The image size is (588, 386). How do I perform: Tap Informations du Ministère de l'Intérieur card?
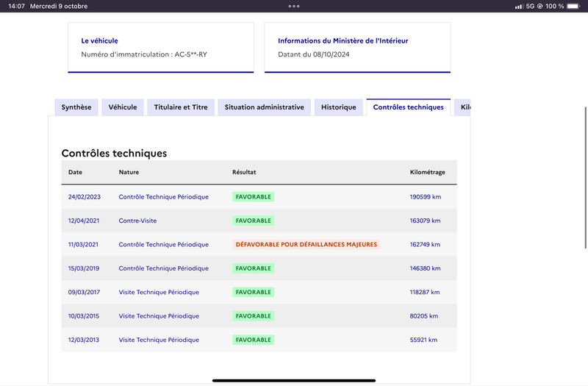click(x=357, y=47)
